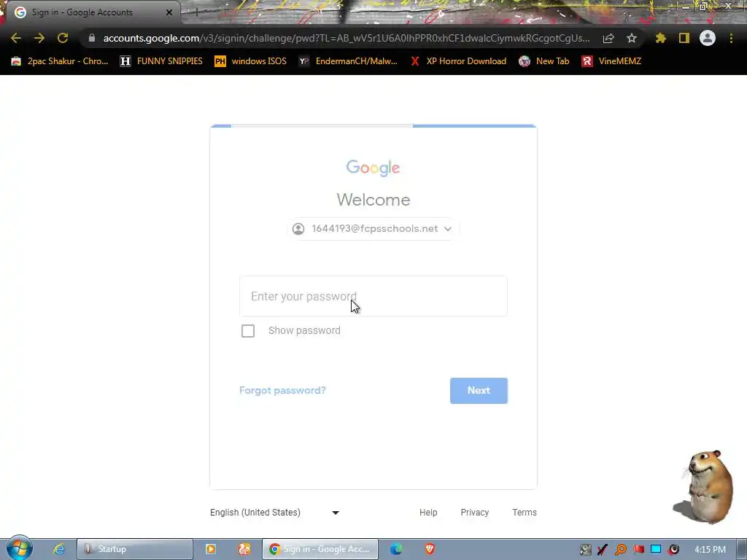
Task: Open the red flag Action Center tray icon
Action: 638,550
